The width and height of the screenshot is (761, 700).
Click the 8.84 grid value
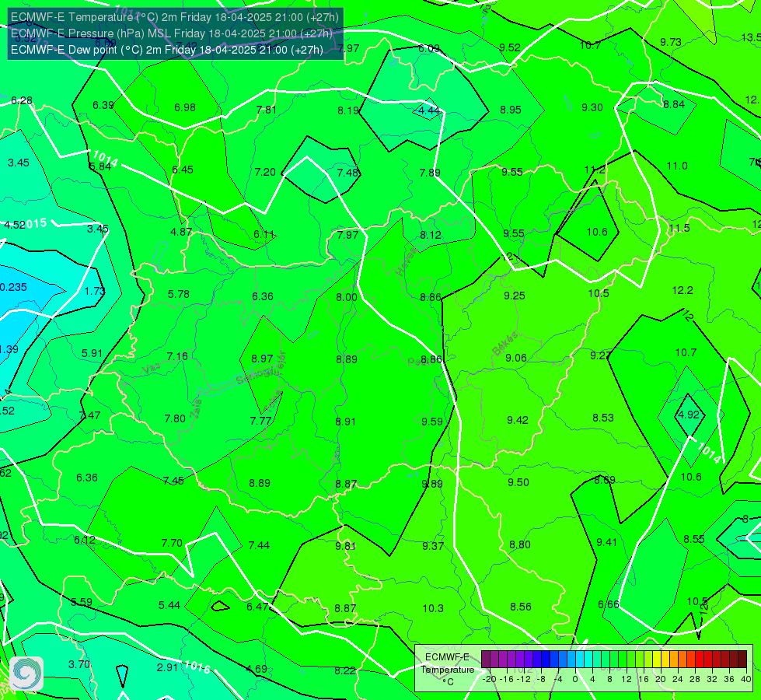coord(674,104)
